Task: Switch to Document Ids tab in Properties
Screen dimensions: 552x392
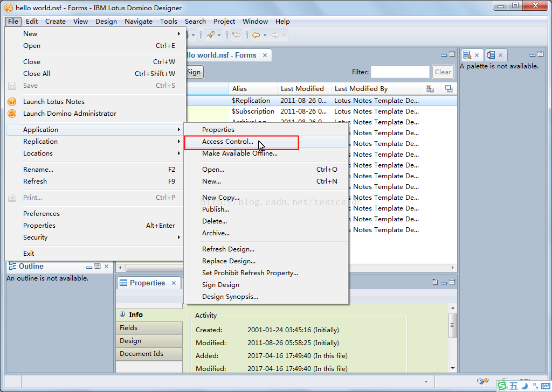Action: 149,354
